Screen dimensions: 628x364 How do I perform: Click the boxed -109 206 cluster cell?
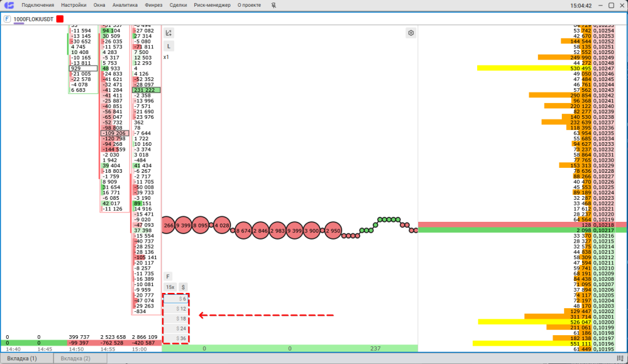(115, 133)
